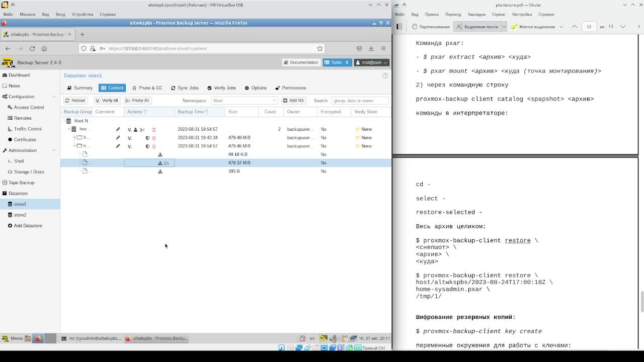Open the datastore Options tab

(x=256, y=88)
